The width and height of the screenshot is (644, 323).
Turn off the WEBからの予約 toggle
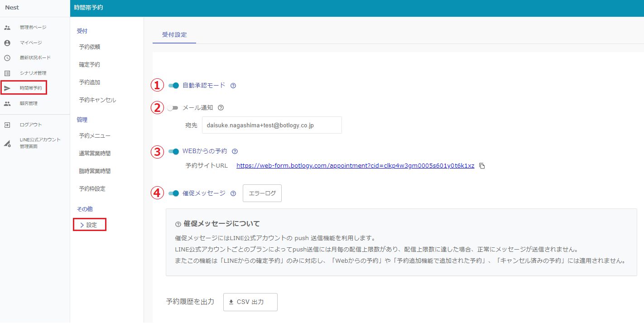173,151
